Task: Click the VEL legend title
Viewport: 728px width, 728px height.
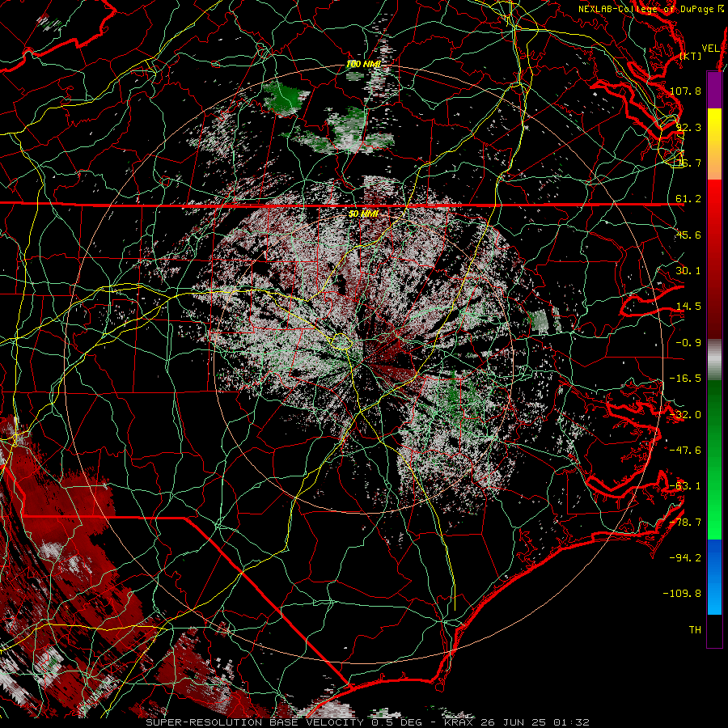Action: [710, 49]
